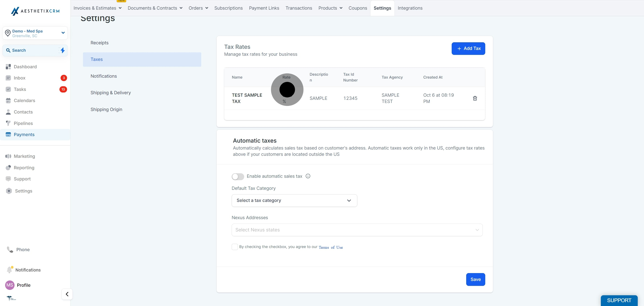Click the Tax Id Number column header
This screenshot has height=306, width=644.
(350, 77)
